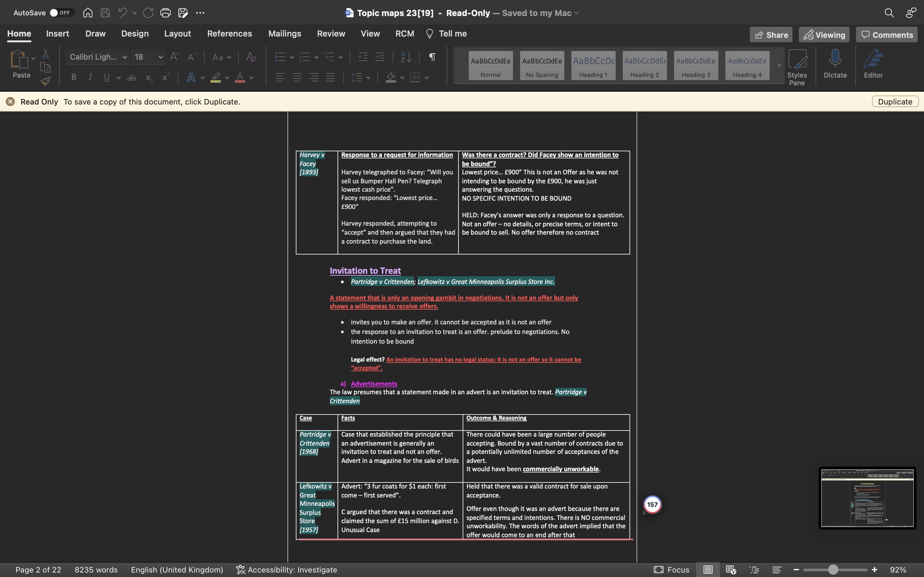924x577 pixels.
Task: Select the Editor tool
Action: (x=874, y=65)
